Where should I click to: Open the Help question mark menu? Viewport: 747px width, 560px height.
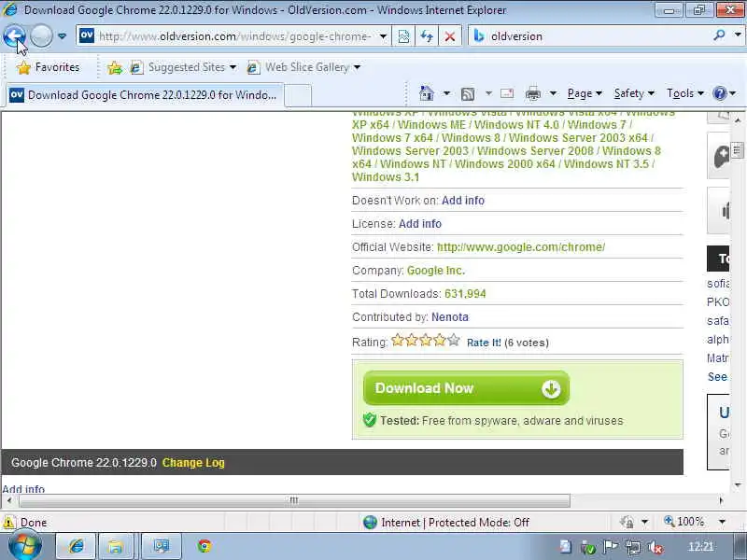point(724,93)
